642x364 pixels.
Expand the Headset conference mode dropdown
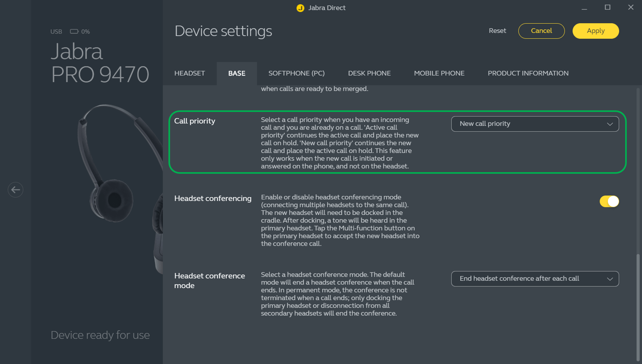(x=534, y=279)
